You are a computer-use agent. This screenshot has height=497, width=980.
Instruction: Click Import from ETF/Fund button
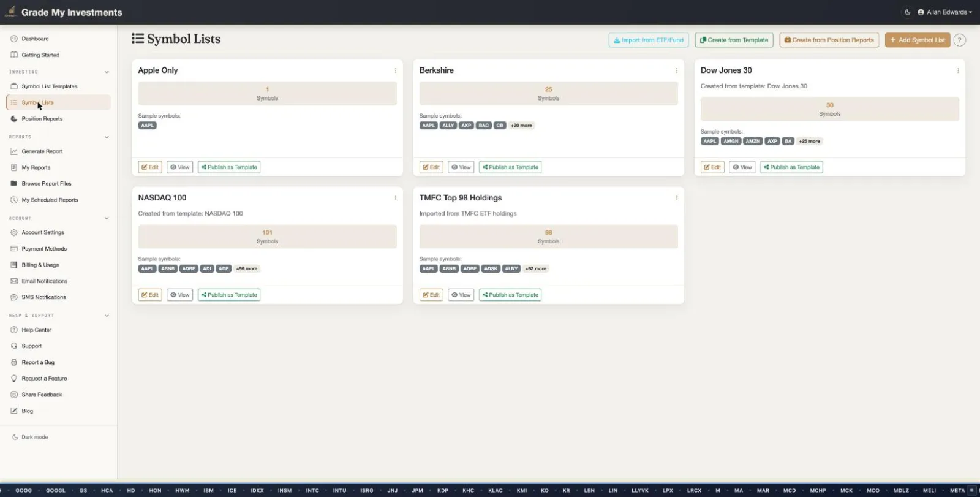pyautogui.click(x=649, y=40)
